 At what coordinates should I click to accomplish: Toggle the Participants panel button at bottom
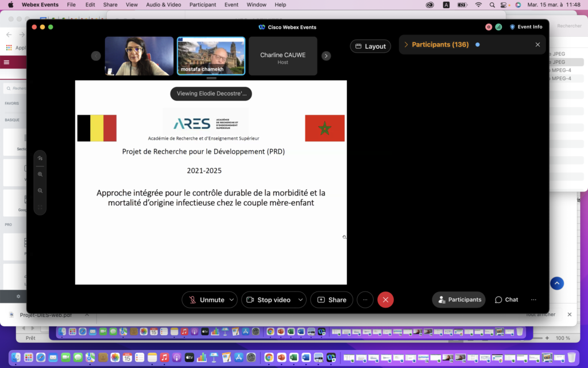tap(459, 300)
